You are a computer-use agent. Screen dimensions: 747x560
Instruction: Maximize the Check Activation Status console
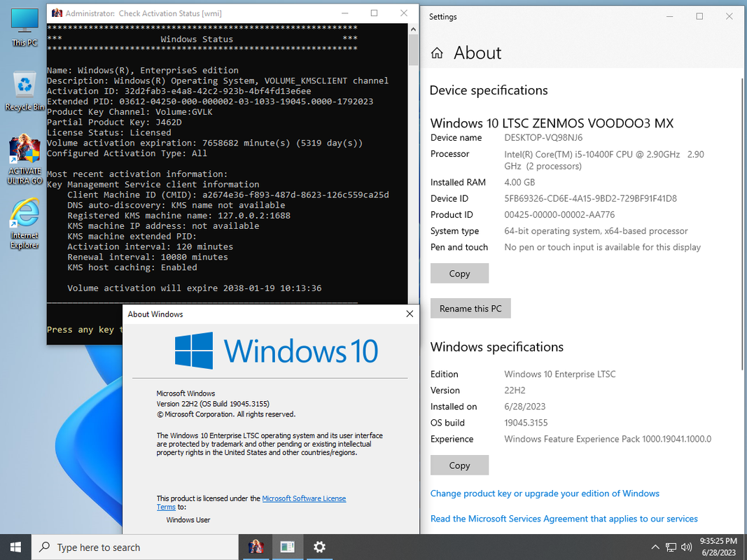tap(375, 13)
